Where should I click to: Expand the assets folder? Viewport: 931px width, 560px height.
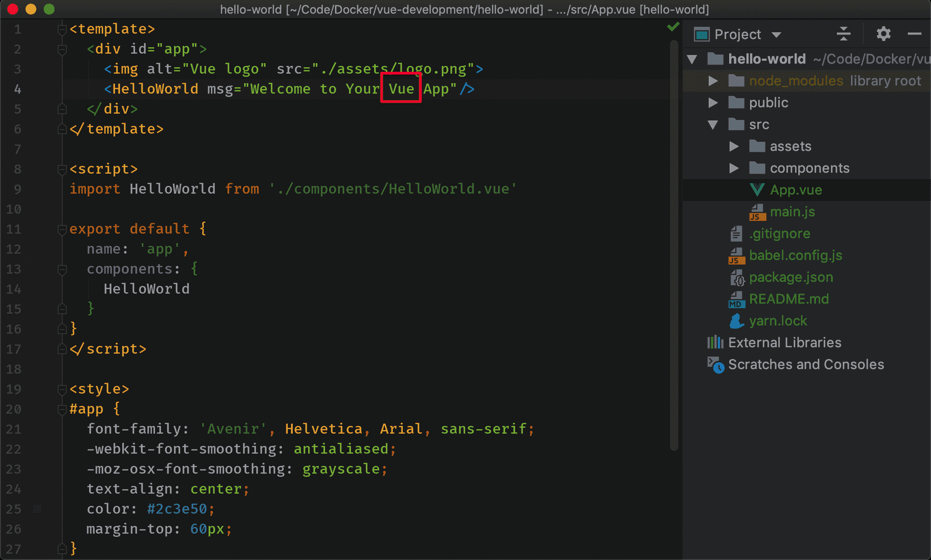(734, 146)
